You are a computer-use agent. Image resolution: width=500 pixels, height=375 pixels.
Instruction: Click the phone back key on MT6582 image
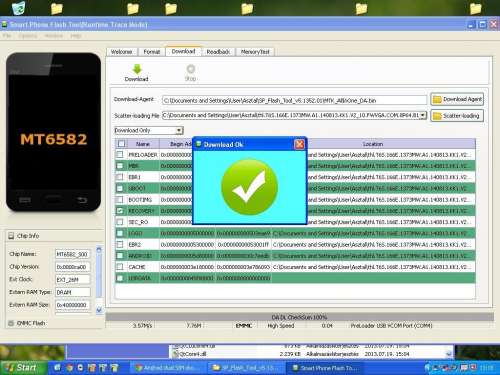point(82,200)
